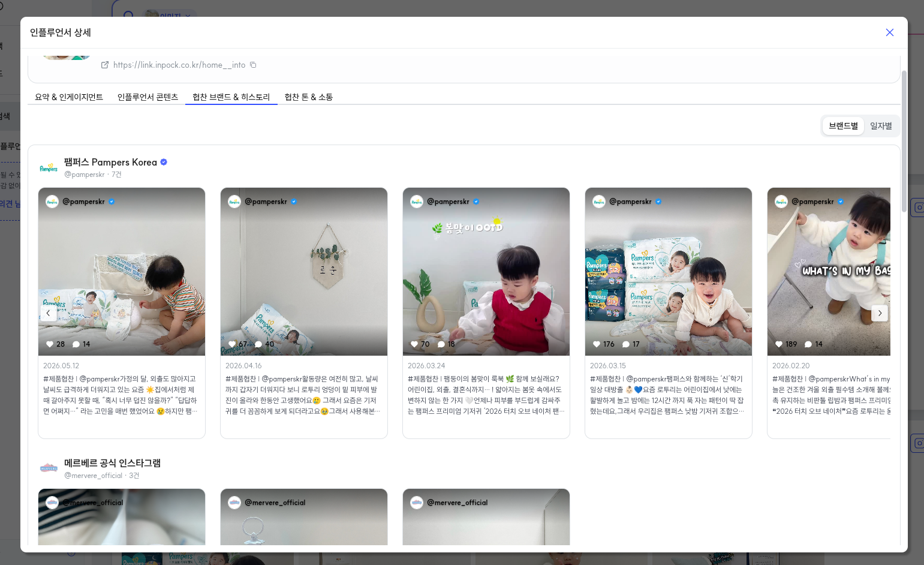This screenshot has height=565, width=924.
Task: Select 브랜드별 view toggle
Action: pos(843,126)
